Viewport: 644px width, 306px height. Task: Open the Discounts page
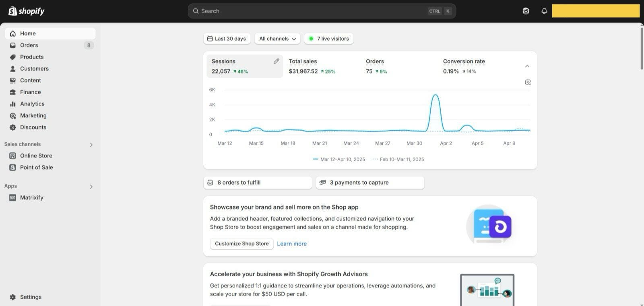click(33, 127)
